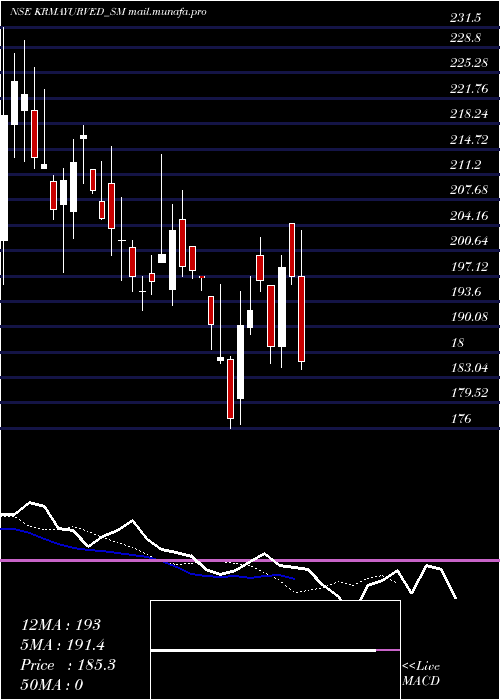The image size is (500, 700).
Task: Click the 204.16 price axis label
Action: point(469,216)
